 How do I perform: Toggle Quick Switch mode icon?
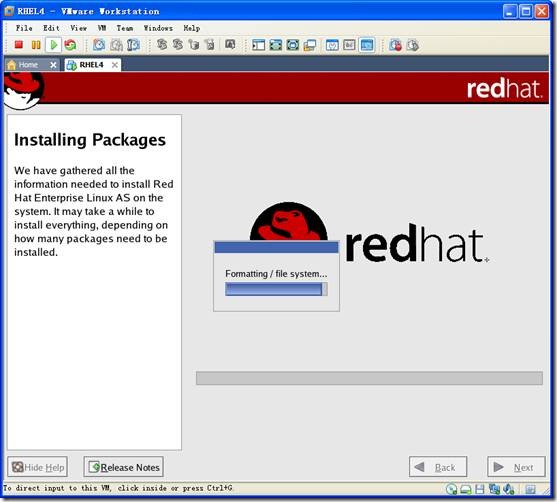point(275,45)
